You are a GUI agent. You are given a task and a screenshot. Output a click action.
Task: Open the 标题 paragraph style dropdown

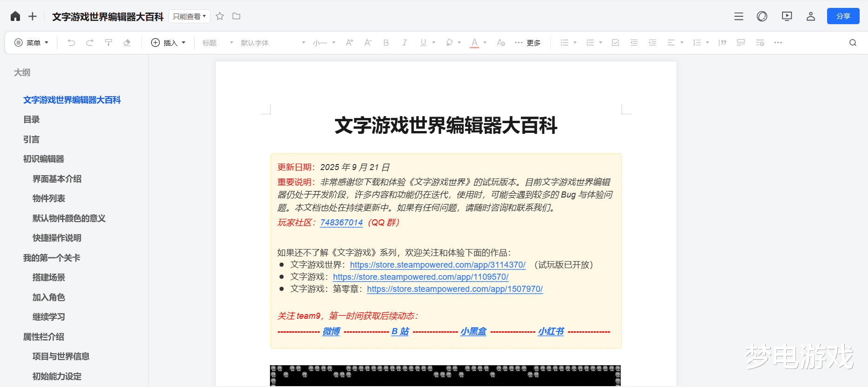click(x=218, y=43)
